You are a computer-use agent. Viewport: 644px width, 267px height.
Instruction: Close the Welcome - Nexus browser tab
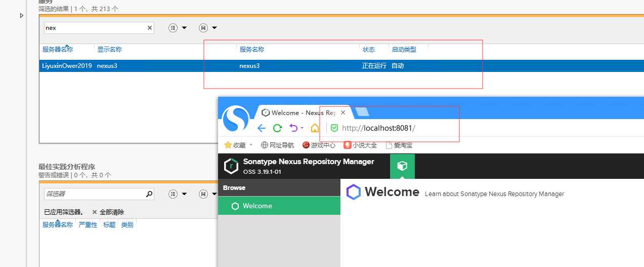point(343,112)
